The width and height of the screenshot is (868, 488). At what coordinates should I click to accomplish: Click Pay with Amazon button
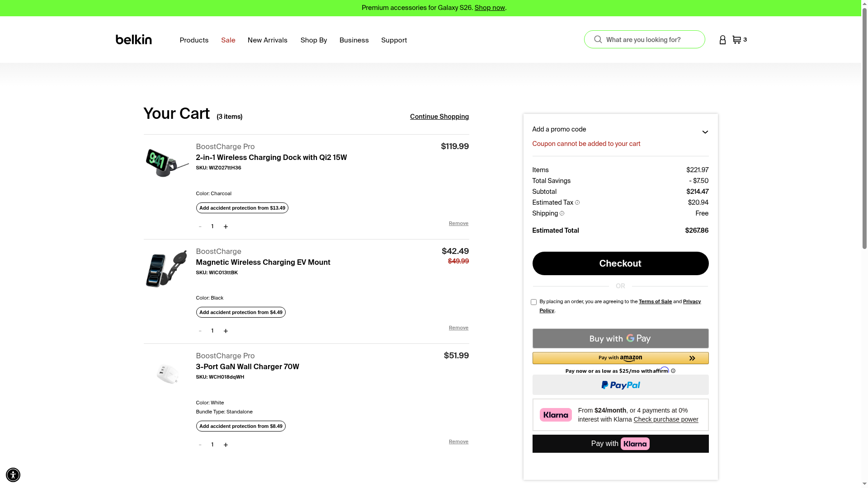click(x=620, y=358)
